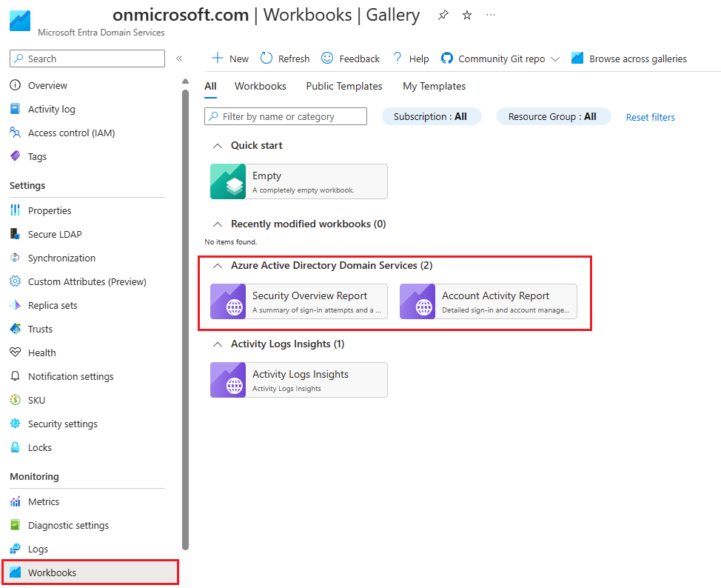Click the Custom Attributes gear icon
721x588 pixels.
pyautogui.click(x=15, y=281)
